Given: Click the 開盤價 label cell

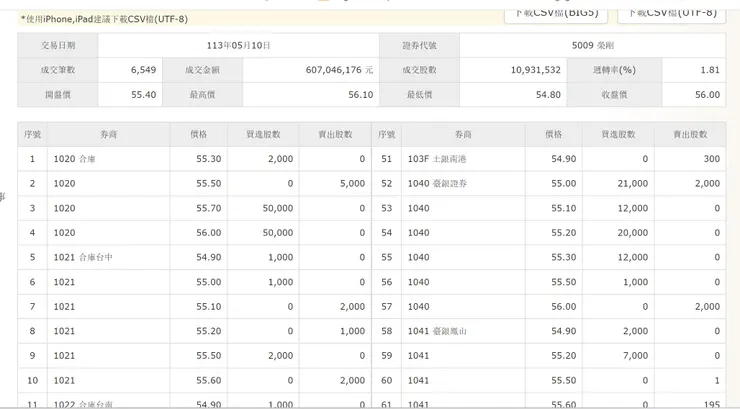Looking at the screenshot, I should point(58,94).
